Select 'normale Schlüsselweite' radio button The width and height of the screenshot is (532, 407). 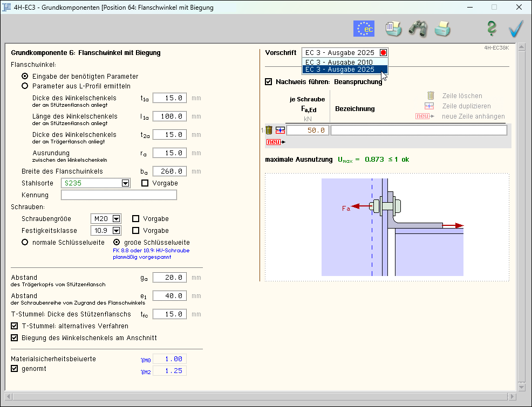point(25,243)
